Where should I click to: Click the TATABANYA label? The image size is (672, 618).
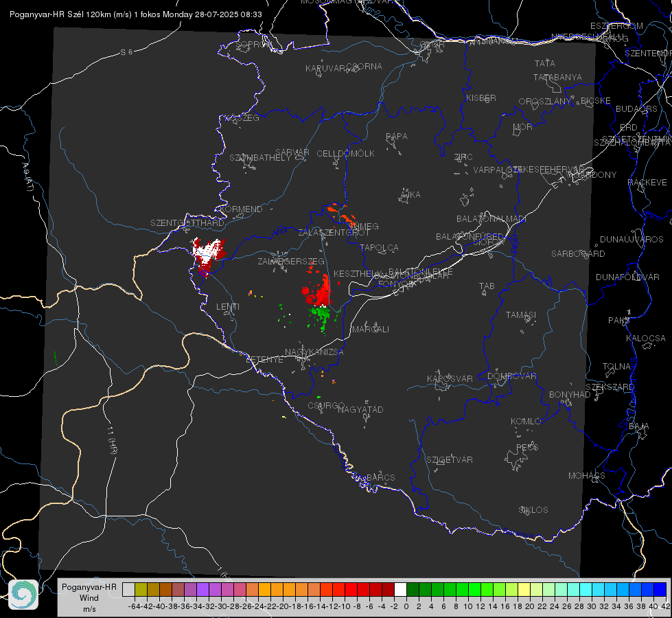557,77
